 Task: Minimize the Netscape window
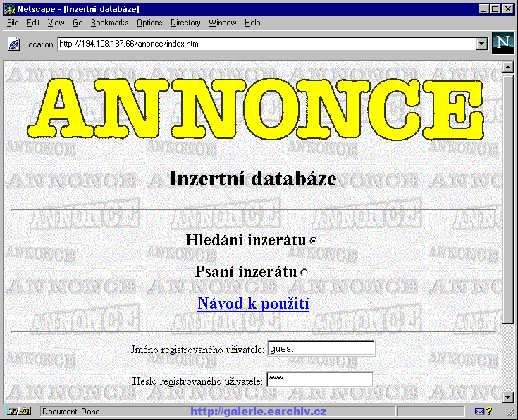click(x=483, y=9)
